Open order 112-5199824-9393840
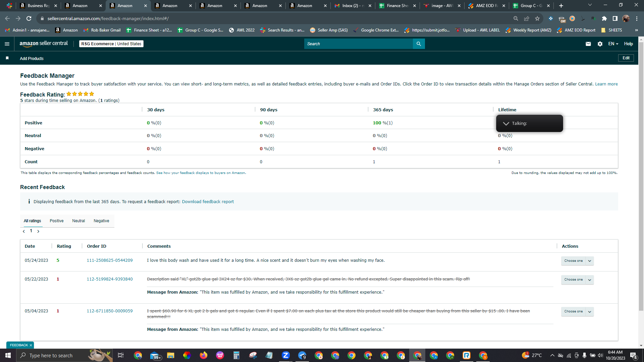This screenshot has width=644, height=362. [x=110, y=279]
